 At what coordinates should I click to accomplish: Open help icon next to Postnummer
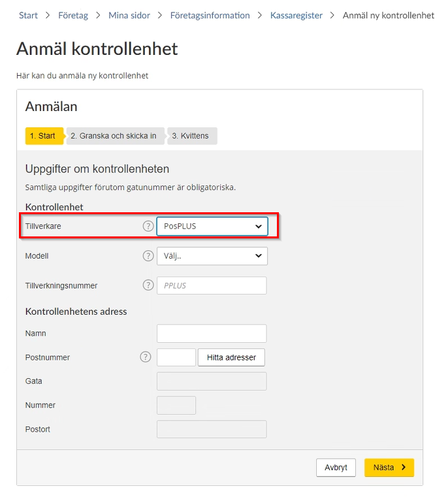146,357
